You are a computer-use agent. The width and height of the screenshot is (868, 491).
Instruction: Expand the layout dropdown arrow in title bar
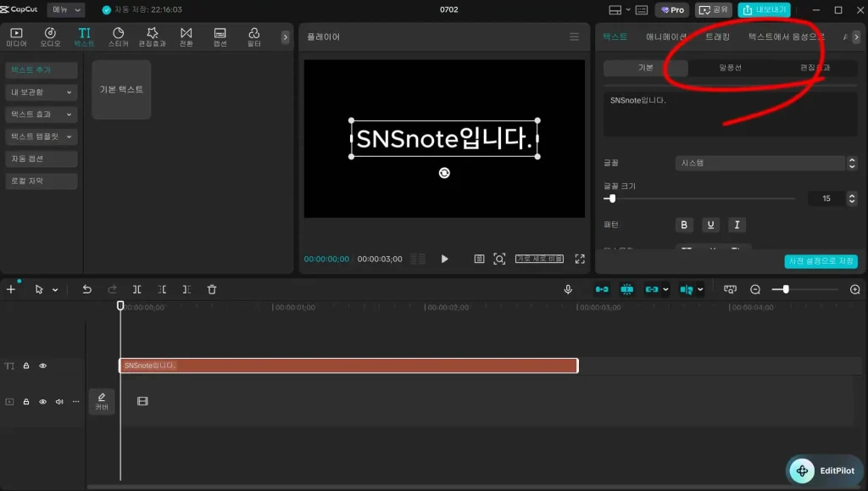tap(628, 10)
